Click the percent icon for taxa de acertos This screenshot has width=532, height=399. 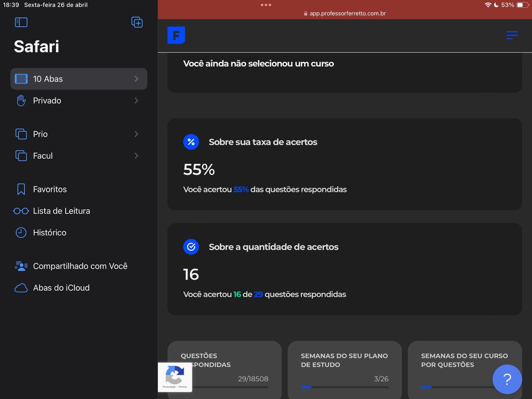click(191, 142)
